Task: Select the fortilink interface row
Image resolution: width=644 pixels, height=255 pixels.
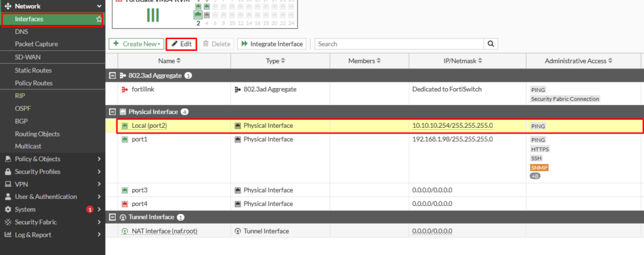Action: (375, 94)
